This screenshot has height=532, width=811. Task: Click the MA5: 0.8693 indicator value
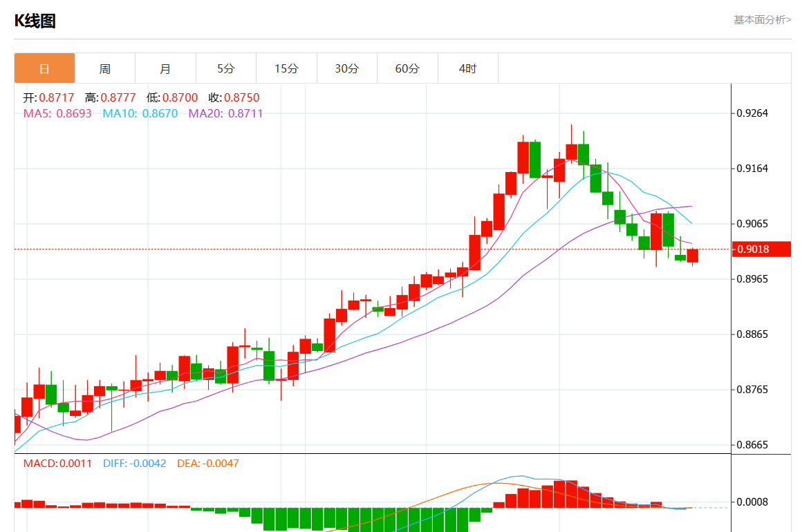click(x=57, y=113)
